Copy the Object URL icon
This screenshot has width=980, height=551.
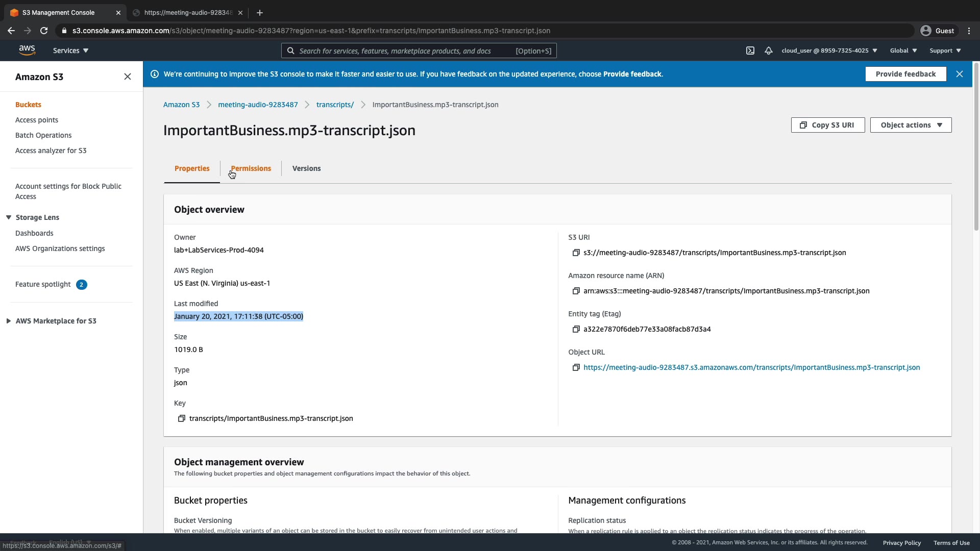coord(576,367)
